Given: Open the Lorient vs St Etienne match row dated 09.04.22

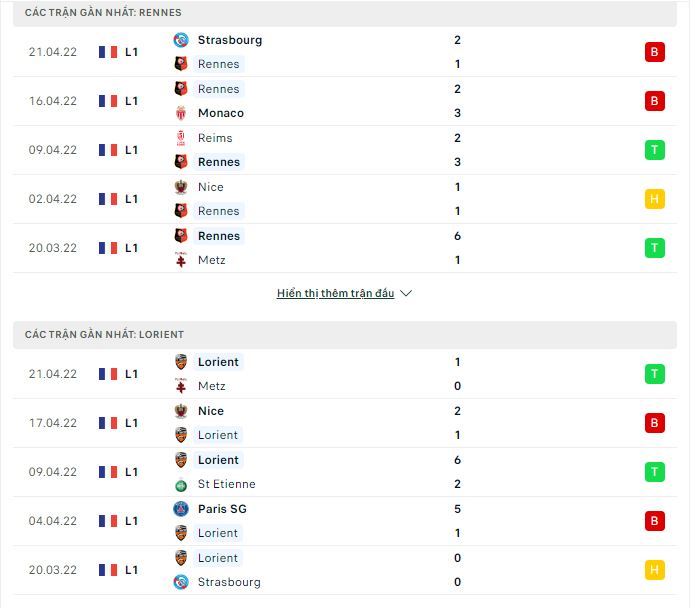Looking at the screenshot, I should point(345,472).
